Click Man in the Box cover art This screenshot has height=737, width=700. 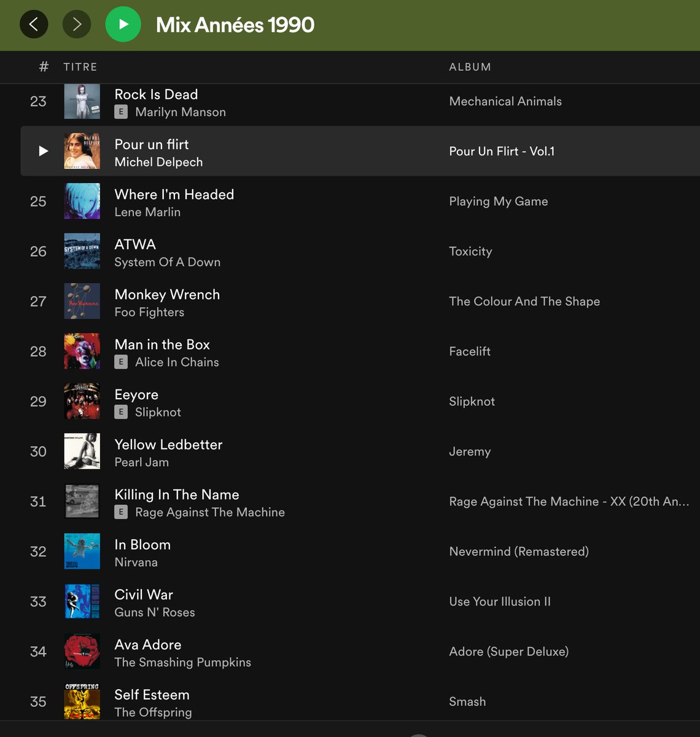pos(82,351)
